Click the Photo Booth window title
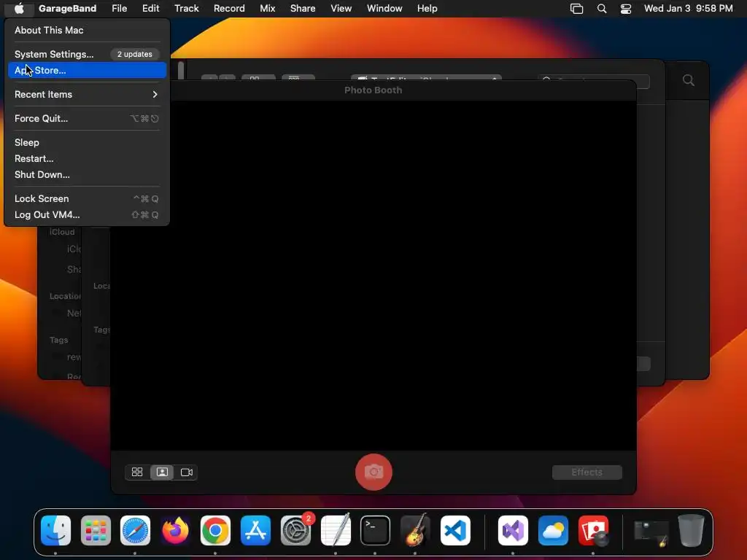Image resolution: width=747 pixels, height=560 pixels. click(373, 90)
